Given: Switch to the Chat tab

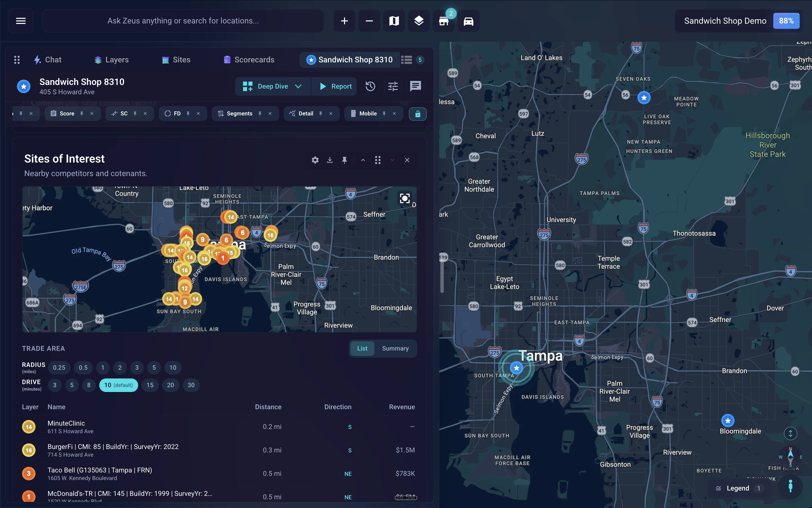Looking at the screenshot, I should [x=48, y=60].
